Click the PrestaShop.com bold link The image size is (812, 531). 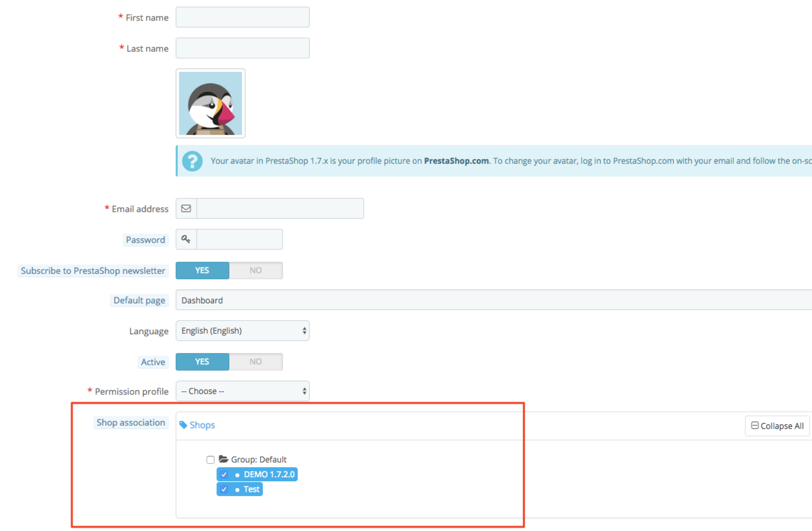[456, 161]
